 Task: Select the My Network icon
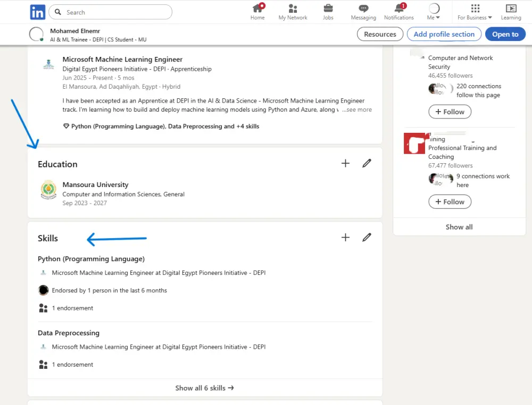293,11
